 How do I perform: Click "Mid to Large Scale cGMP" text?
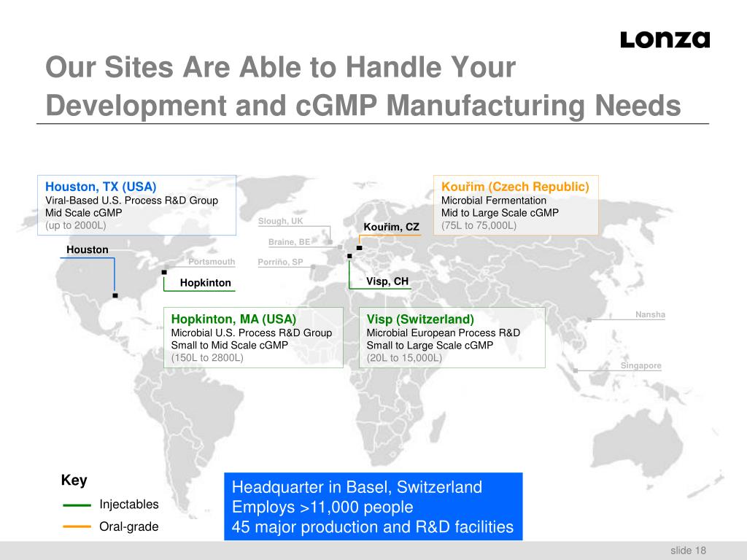pyautogui.click(x=500, y=213)
